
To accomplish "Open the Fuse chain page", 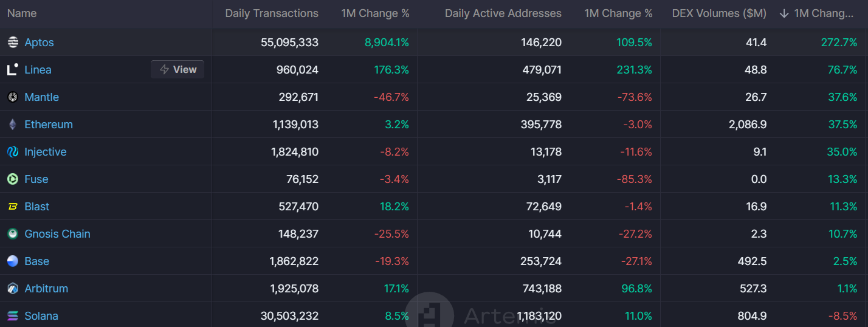I will 36,179.
